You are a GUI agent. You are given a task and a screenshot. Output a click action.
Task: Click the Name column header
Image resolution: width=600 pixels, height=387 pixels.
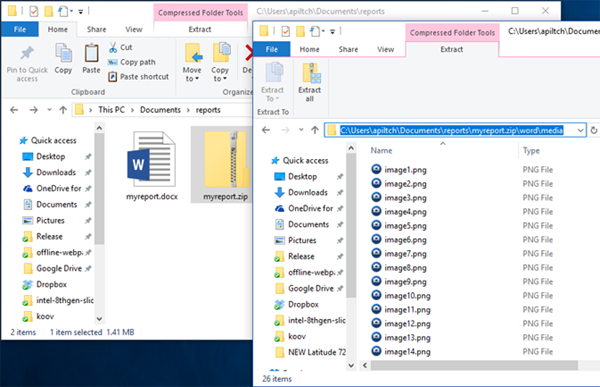point(381,150)
